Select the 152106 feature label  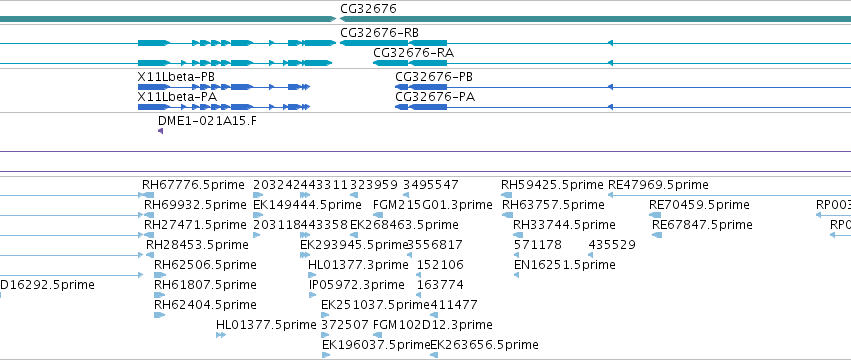(x=441, y=265)
